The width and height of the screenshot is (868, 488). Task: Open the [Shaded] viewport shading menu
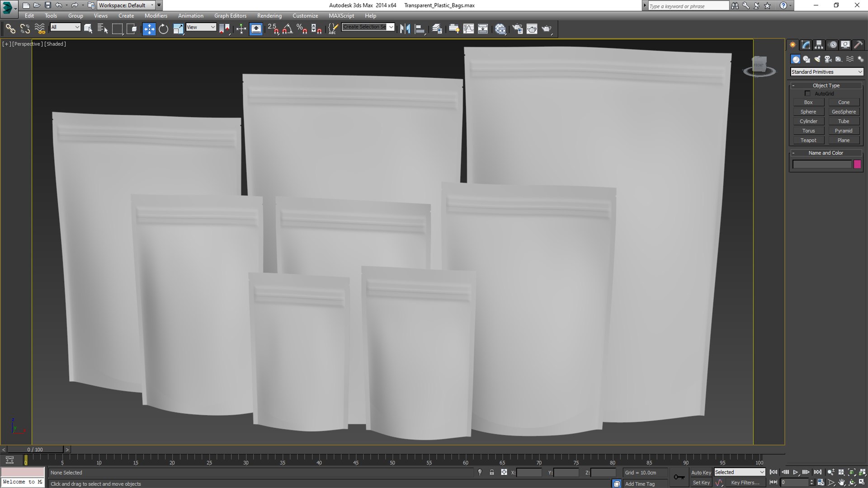click(55, 44)
